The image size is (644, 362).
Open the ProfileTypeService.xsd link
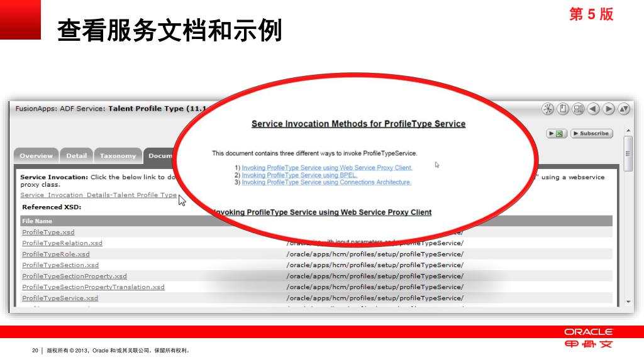pos(60,298)
